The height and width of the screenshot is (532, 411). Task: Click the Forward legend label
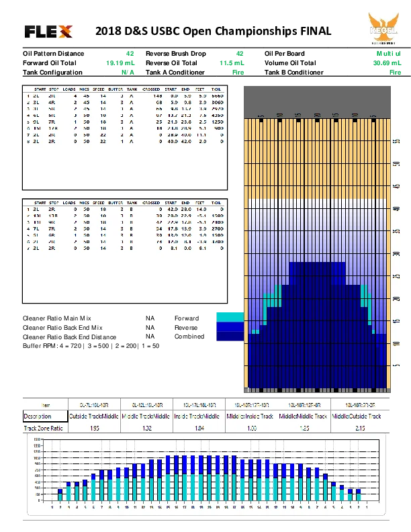[x=187, y=318]
